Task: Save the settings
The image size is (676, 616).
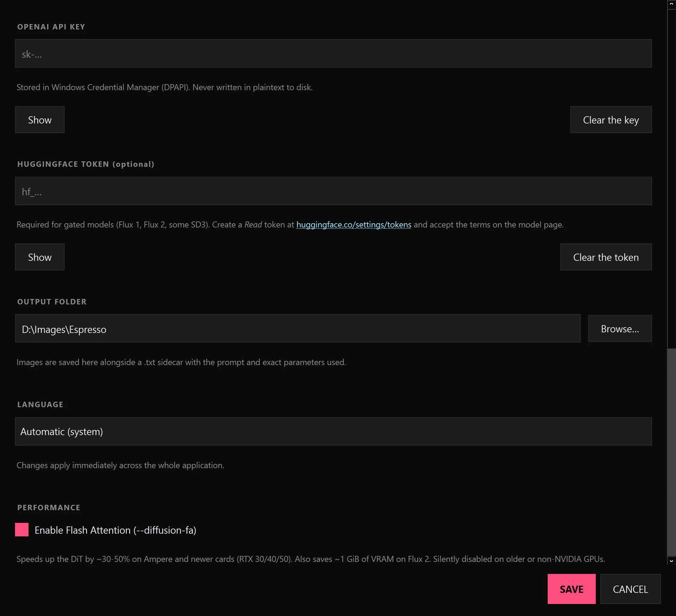Action: coord(571,589)
